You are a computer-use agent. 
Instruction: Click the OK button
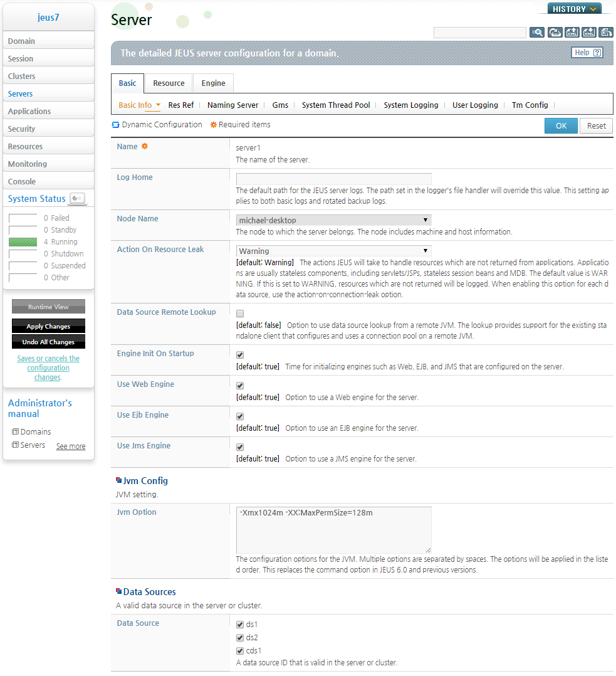click(x=561, y=126)
